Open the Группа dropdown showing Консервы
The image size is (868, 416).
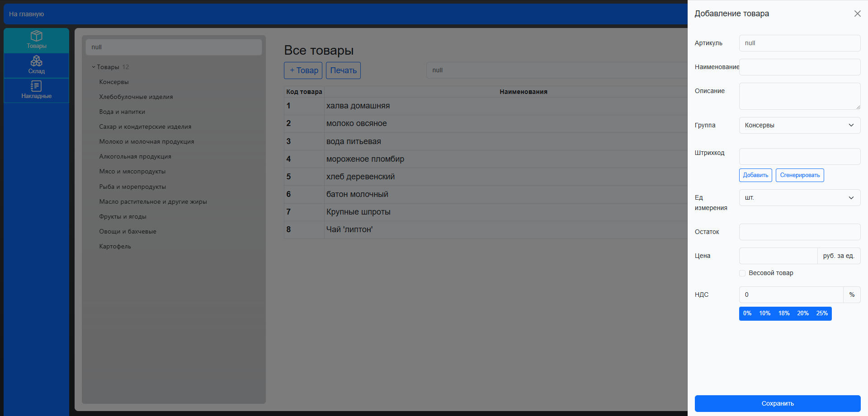pos(799,125)
